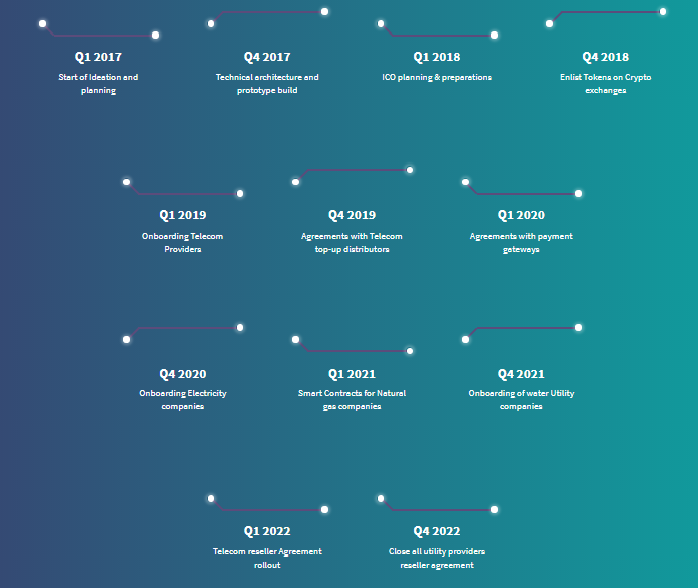Select 'ICO planning & preparations' text
This screenshot has height=588, width=698.
point(437,77)
